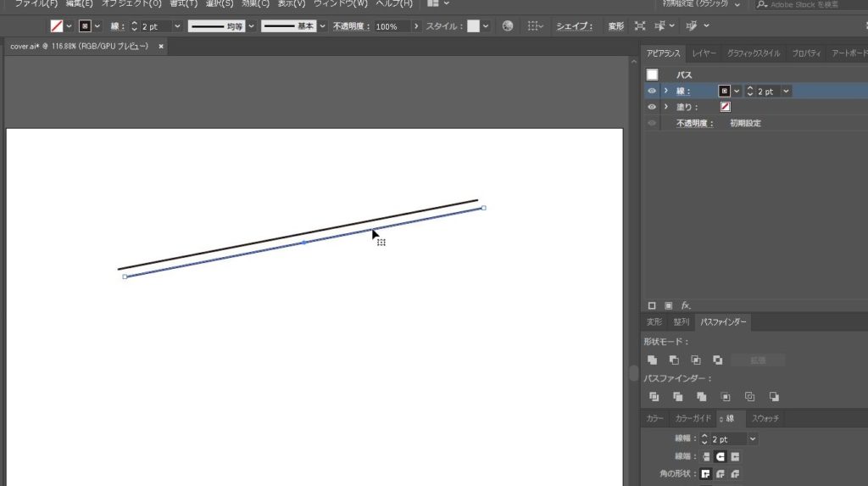This screenshot has height=486, width=868.
Task: Click the opacity 100% input field
Action: (392, 26)
